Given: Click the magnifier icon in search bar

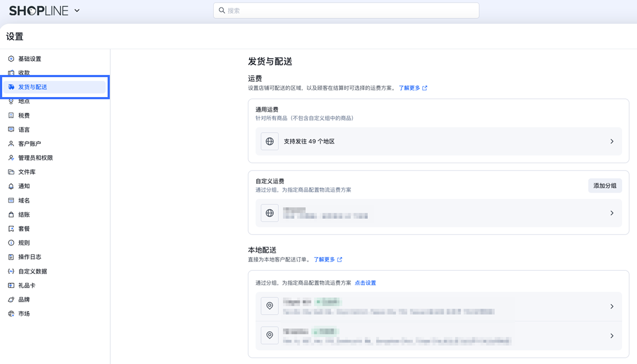Looking at the screenshot, I should tap(222, 10).
